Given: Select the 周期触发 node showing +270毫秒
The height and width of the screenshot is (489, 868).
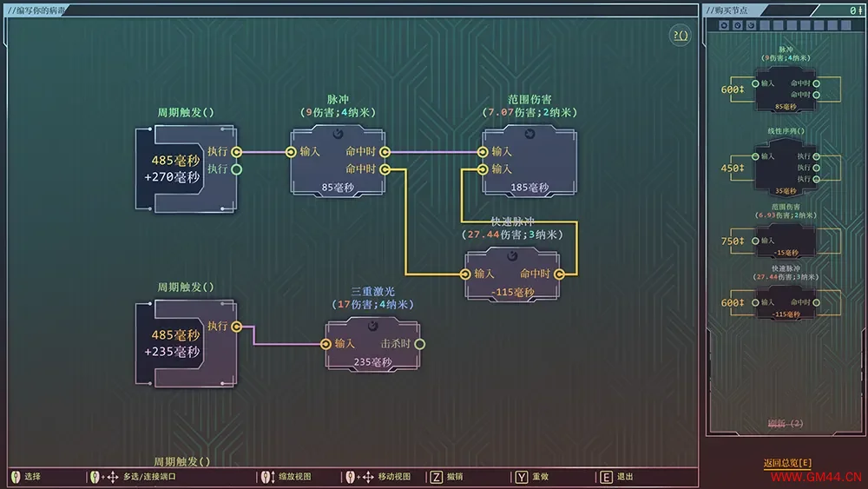Looking at the screenshot, I should (187, 169).
